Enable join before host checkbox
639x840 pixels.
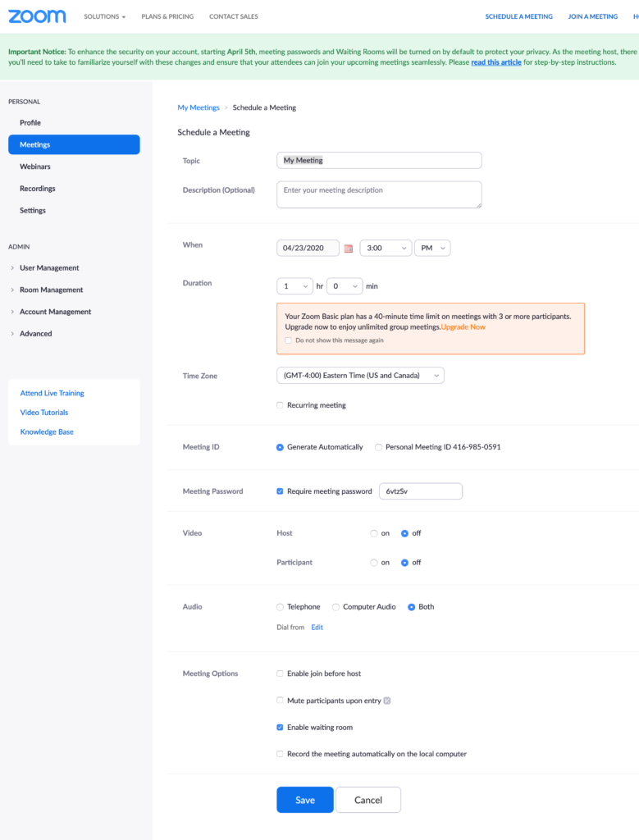tap(280, 673)
